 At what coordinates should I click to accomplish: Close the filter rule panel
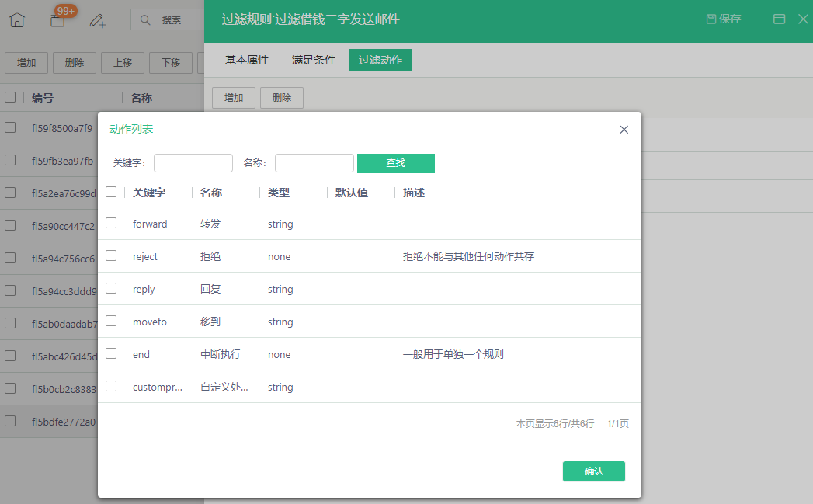pyautogui.click(x=803, y=19)
